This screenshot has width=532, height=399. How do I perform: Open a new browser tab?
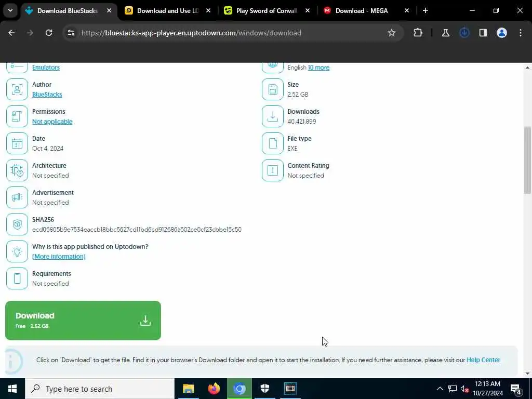point(425,11)
